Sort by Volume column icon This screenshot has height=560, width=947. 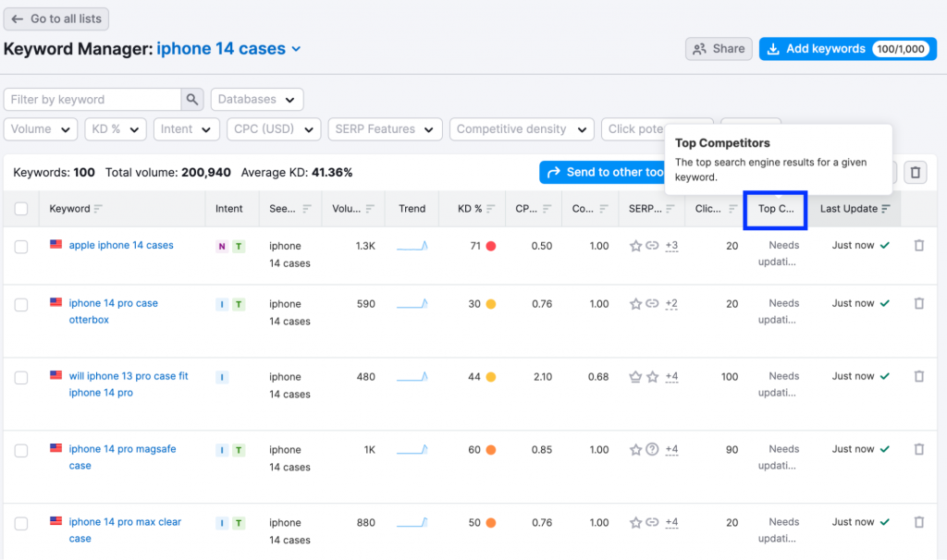[x=370, y=209]
